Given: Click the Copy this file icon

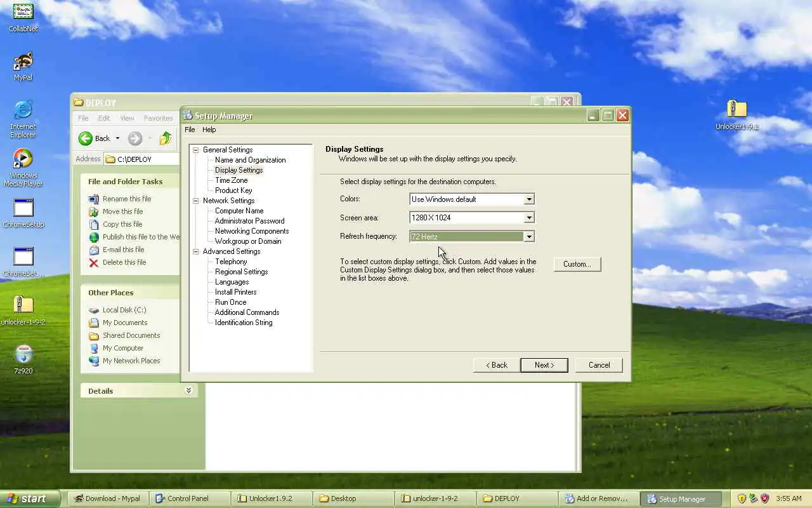Looking at the screenshot, I should 94,224.
